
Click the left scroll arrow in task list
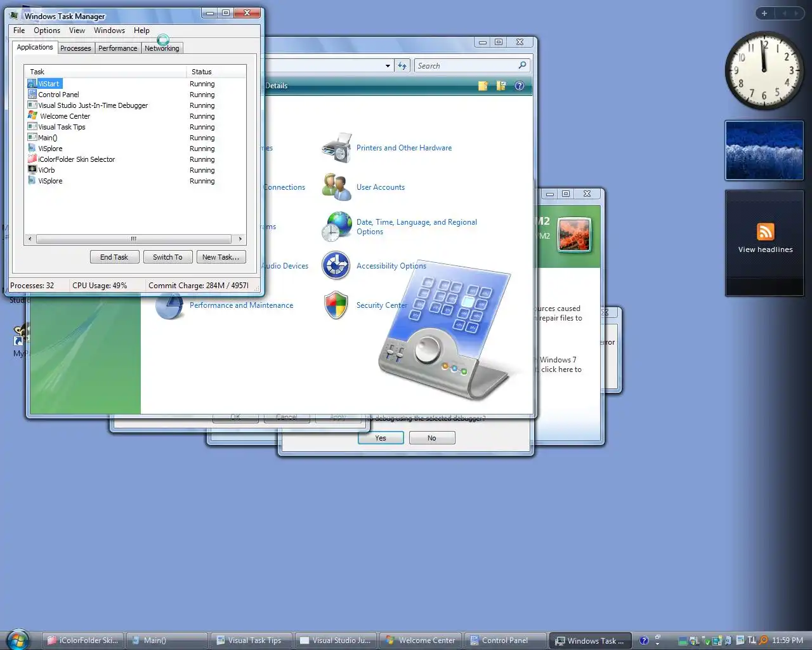coord(29,239)
